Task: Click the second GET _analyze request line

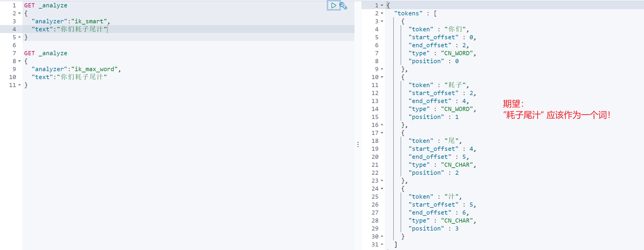Action: (x=46, y=53)
